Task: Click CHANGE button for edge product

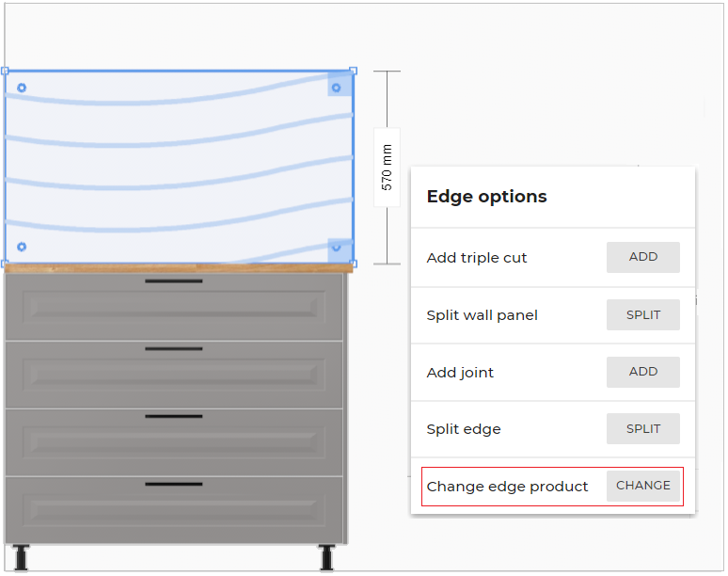Action: pos(642,486)
